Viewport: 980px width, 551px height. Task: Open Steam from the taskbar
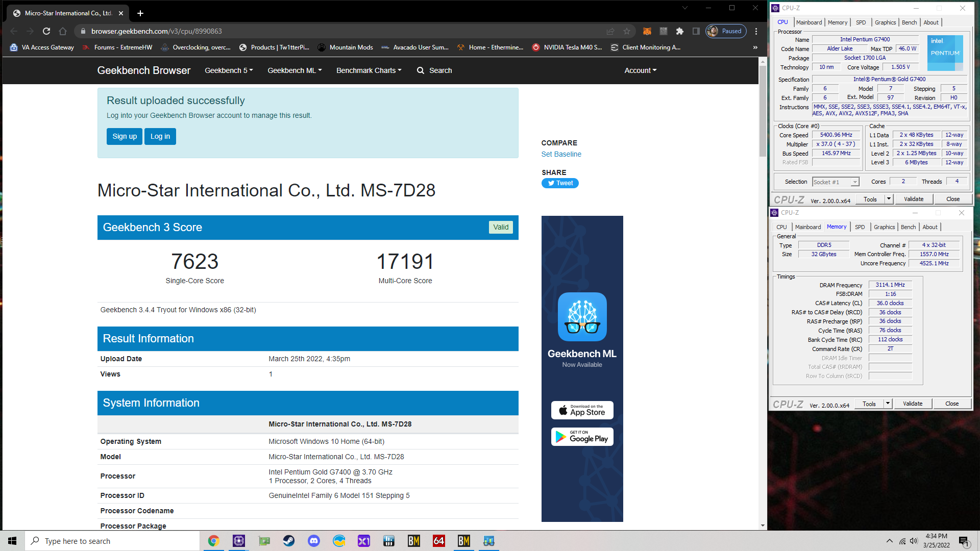[x=289, y=541]
